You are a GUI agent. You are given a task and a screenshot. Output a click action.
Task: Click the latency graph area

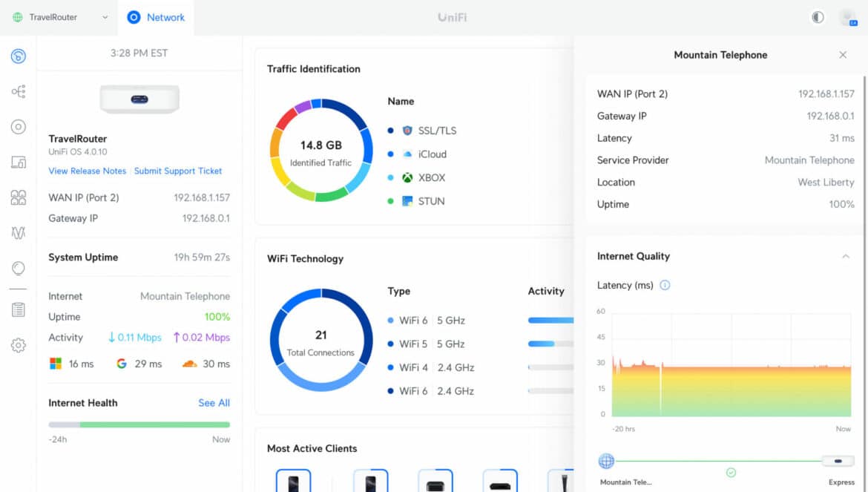pos(731,365)
